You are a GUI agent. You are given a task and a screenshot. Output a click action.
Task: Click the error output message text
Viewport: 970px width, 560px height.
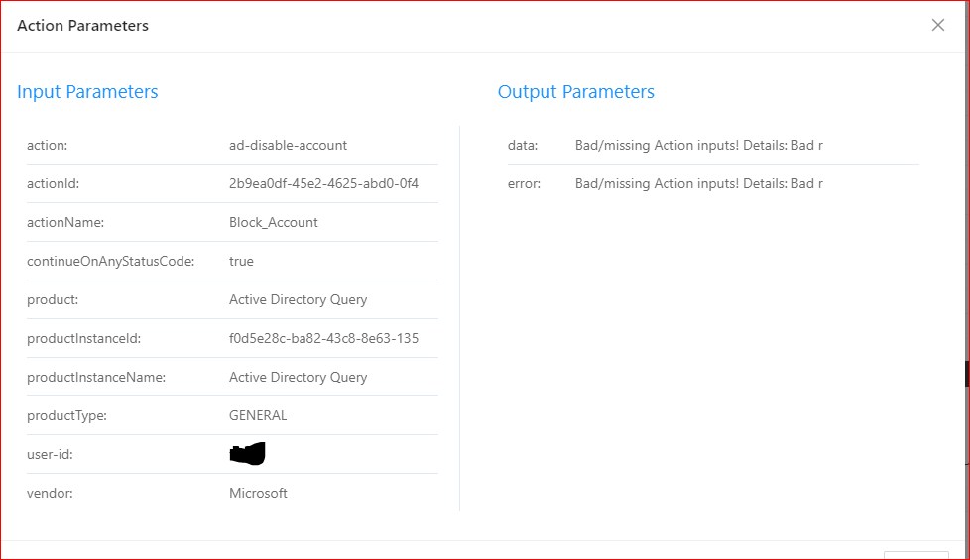[x=698, y=183]
